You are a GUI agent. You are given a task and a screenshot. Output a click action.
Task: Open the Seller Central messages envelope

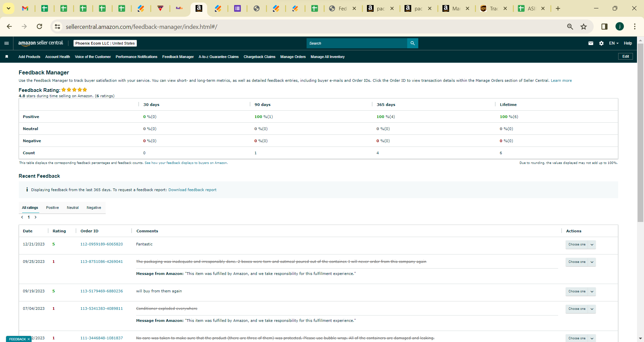[x=591, y=43]
